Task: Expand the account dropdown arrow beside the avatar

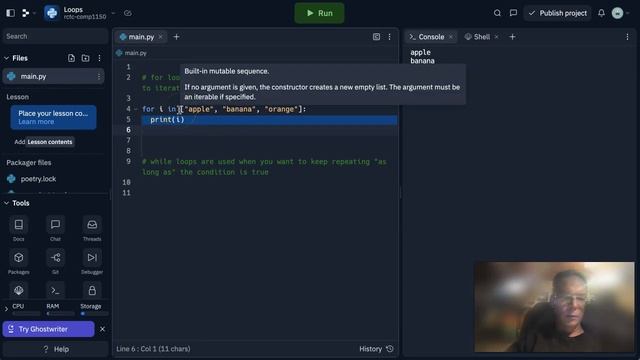Action: coord(629,13)
